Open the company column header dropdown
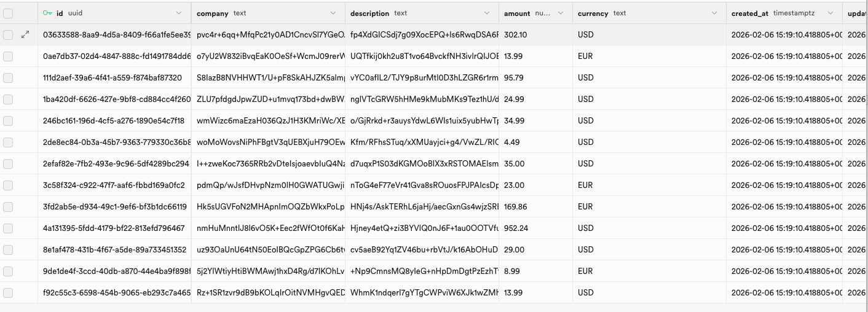 (x=333, y=13)
